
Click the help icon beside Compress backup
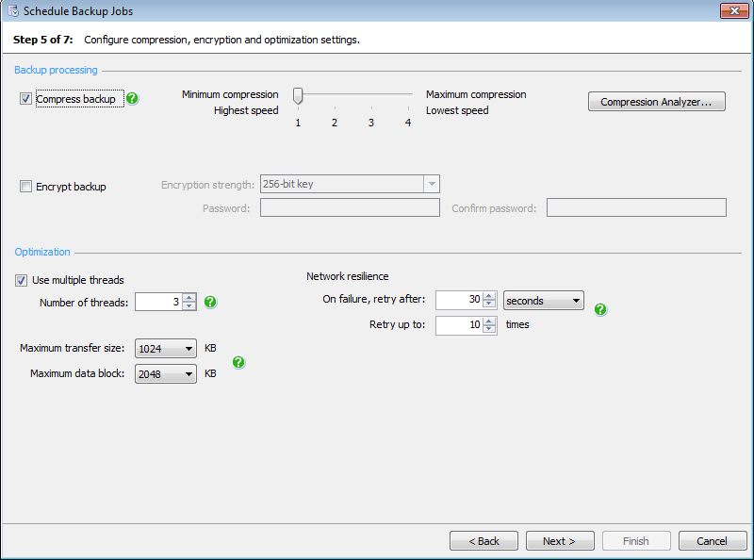point(132,98)
